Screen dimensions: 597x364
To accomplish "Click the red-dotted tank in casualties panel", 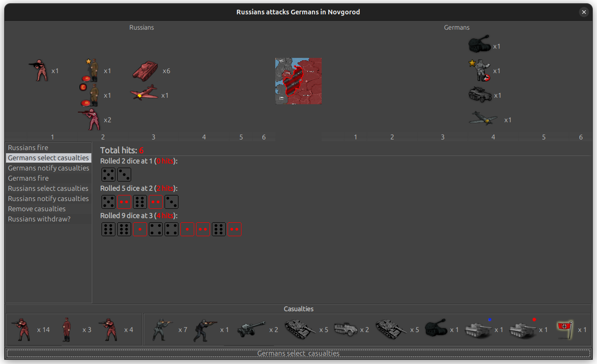I will pos(523,329).
